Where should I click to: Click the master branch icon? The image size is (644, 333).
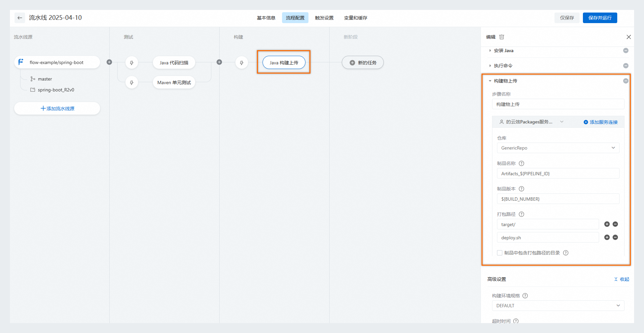pyautogui.click(x=33, y=79)
